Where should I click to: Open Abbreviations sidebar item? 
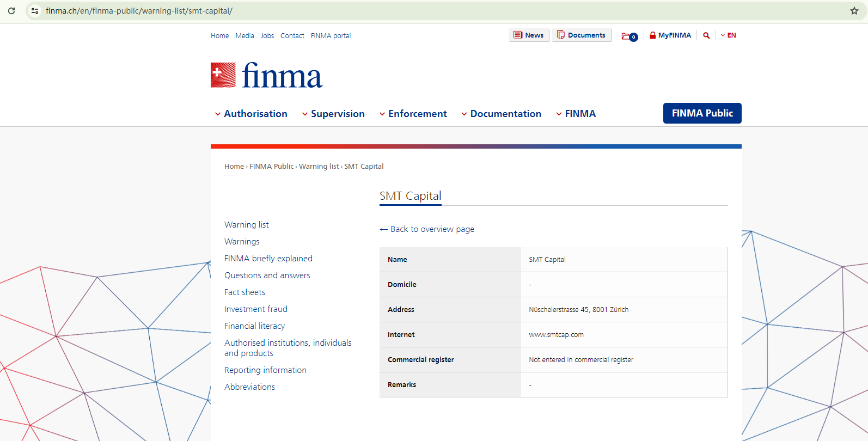point(250,387)
